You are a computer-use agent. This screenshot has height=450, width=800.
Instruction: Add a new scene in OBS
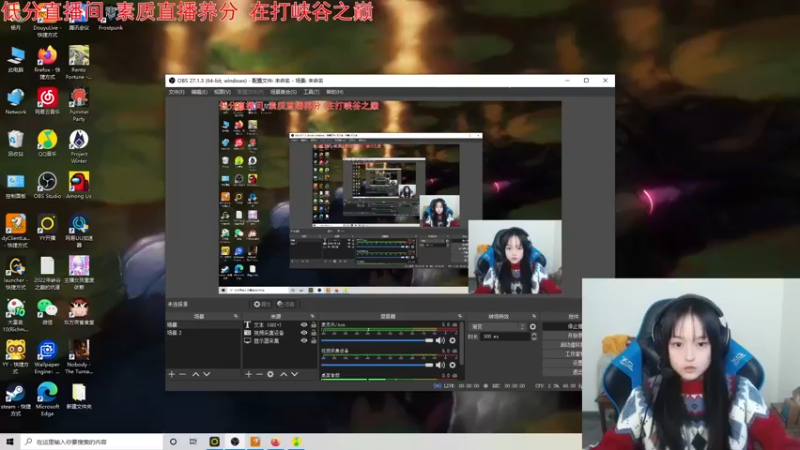pos(171,374)
